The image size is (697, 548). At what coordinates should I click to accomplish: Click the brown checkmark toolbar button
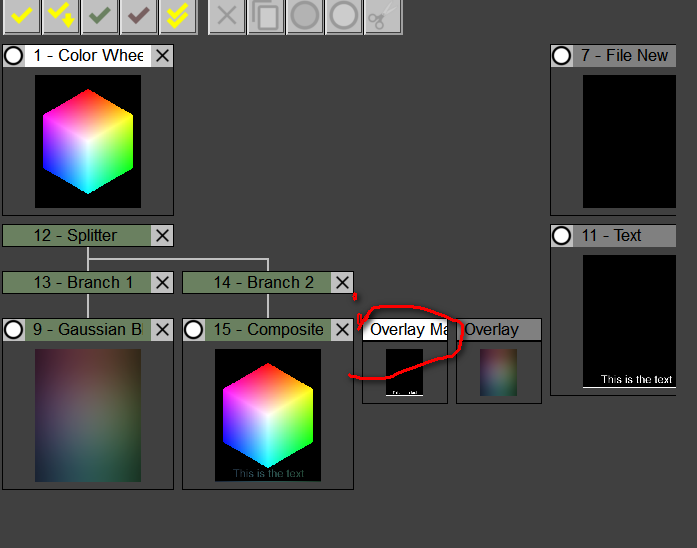(139, 16)
